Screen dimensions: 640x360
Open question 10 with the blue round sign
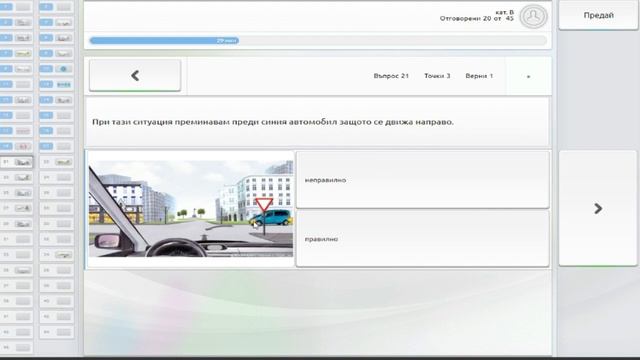(56, 69)
